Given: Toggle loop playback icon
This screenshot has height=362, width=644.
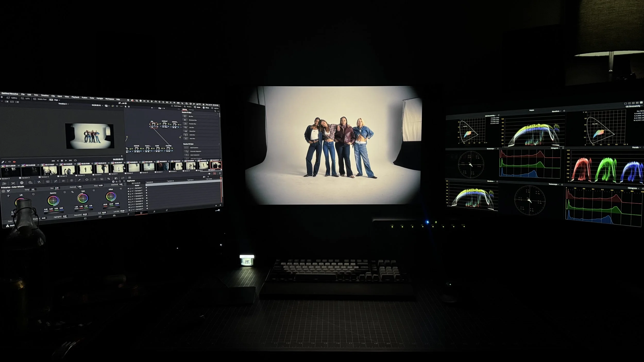Looking at the screenshot, I should tap(75, 160).
